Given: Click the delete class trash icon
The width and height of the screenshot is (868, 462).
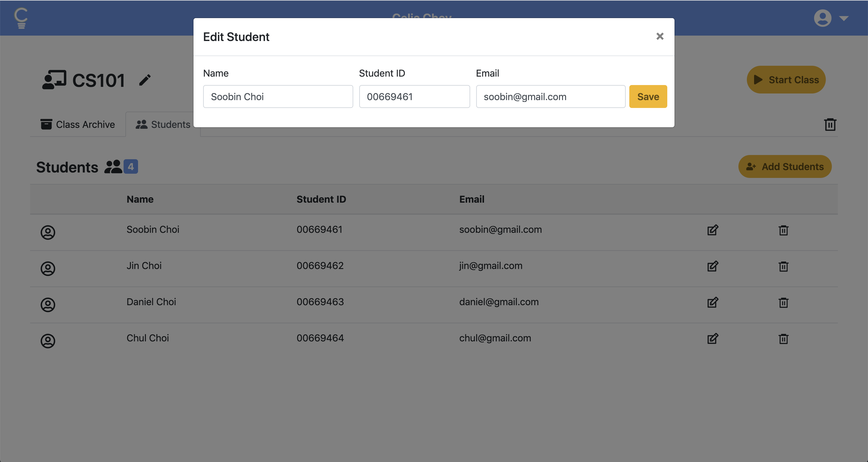Looking at the screenshot, I should click(830, 125).
